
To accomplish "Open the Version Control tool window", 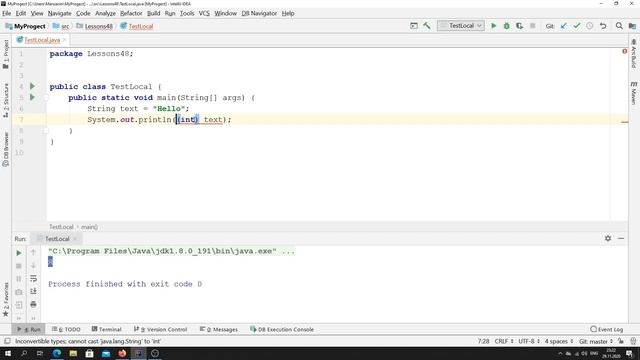I will [160, 329].
